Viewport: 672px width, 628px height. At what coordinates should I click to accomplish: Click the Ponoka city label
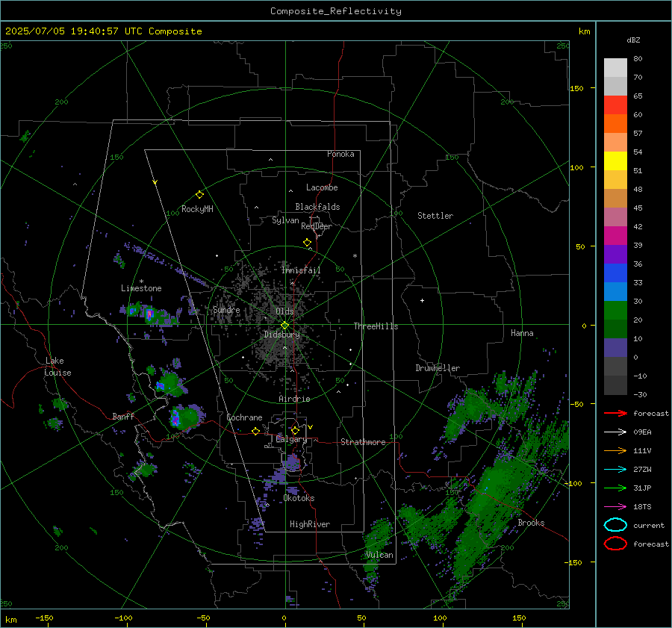click(x=340, y=154)
